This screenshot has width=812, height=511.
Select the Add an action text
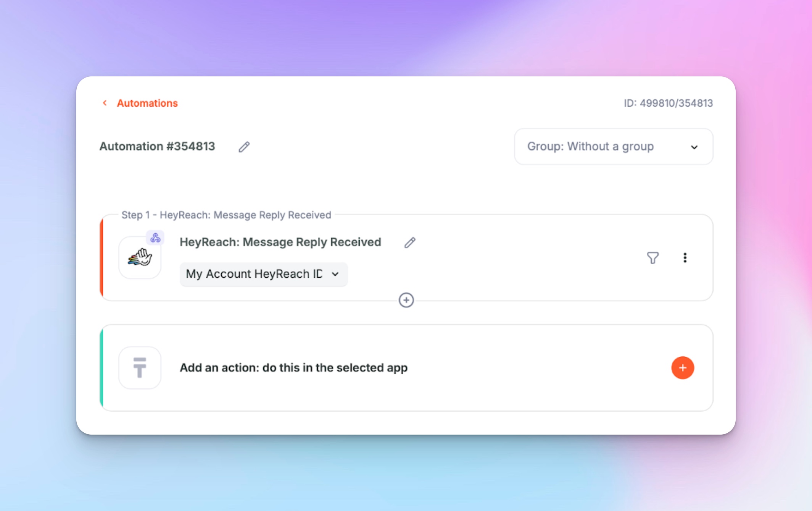pyautogui.click(x=293, y=368)
